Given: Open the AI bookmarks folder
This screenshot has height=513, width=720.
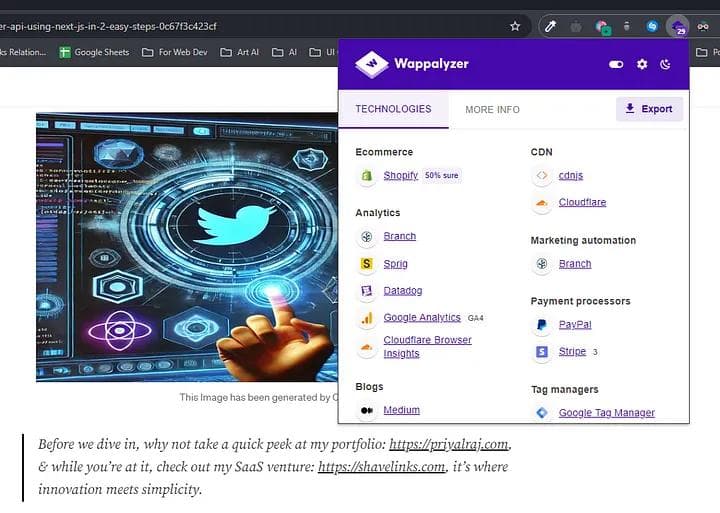Looking at the screenshot, I should point(284,52).
